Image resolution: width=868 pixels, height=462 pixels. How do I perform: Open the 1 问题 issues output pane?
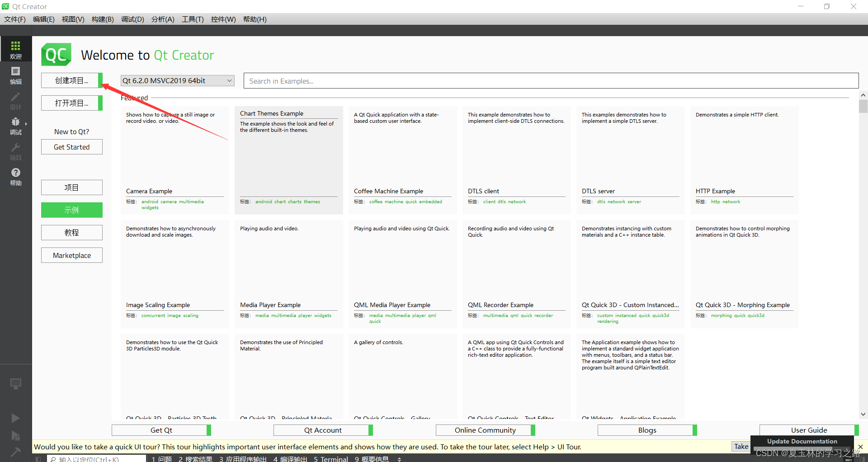[x=161, y=459]
